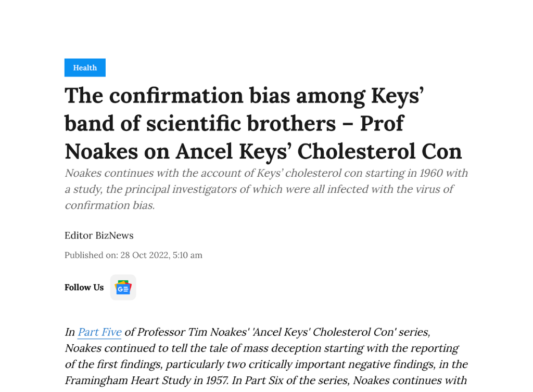Click the 'Published on:' label
Screen dimensions: 533x392
click(91, 255)
